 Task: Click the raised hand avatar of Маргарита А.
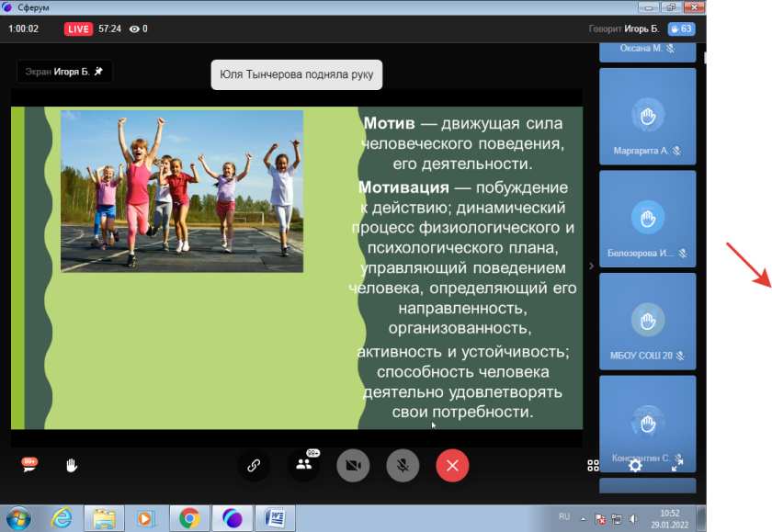click(647, 116)
